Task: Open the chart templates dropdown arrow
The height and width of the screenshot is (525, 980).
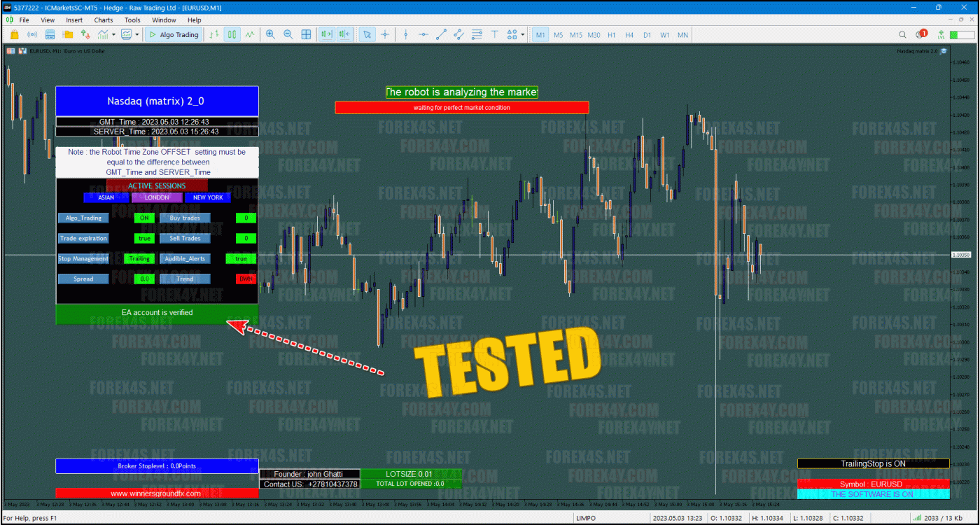Action: pos(136,34)
